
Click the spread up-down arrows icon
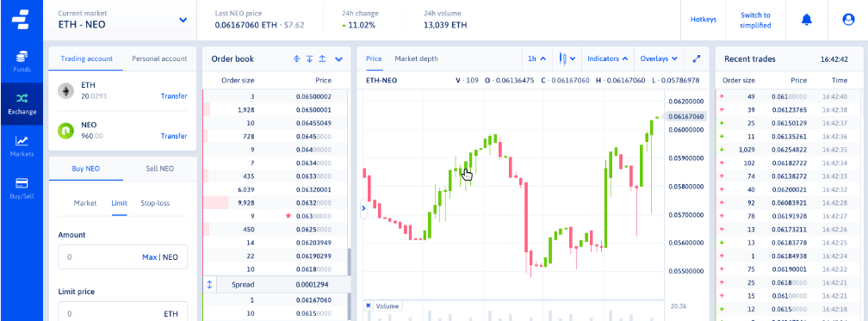[209, 285]
